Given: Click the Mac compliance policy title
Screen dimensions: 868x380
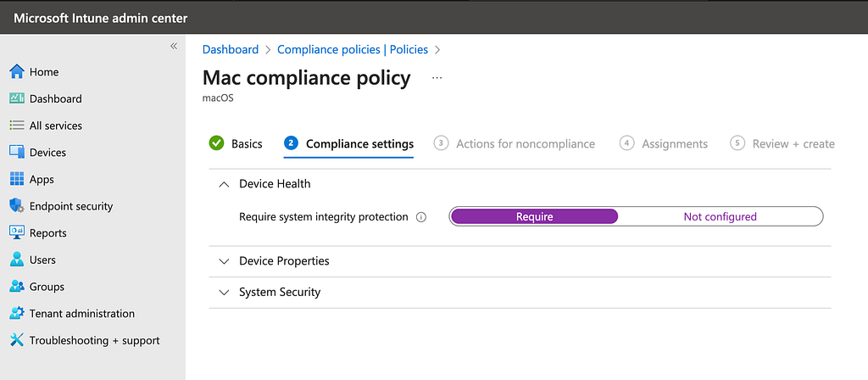Looking at the screenshot, I should click(307, 78).
